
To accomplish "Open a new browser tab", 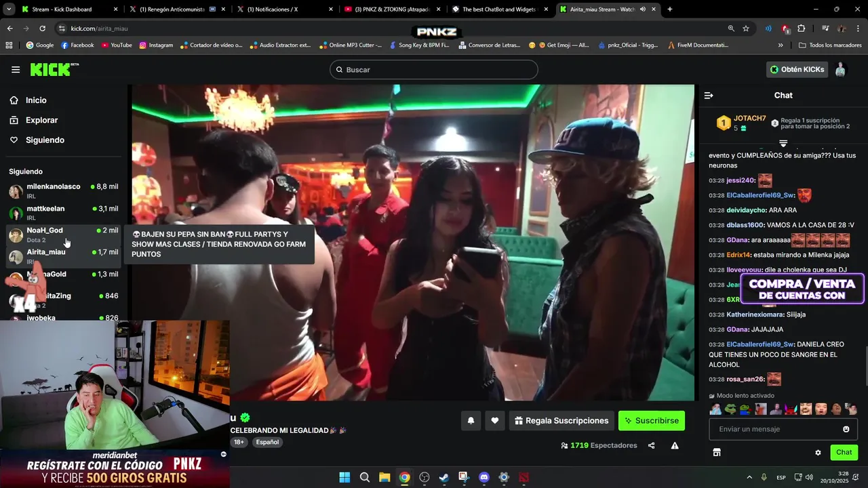I will (x=670, y=9).
